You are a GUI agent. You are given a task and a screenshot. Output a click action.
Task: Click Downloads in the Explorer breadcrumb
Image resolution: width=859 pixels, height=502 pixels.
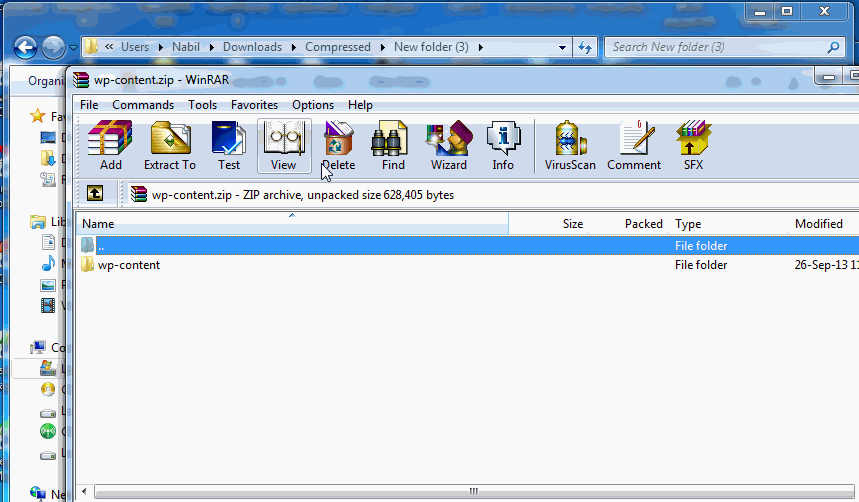click(x=252, y=47)
